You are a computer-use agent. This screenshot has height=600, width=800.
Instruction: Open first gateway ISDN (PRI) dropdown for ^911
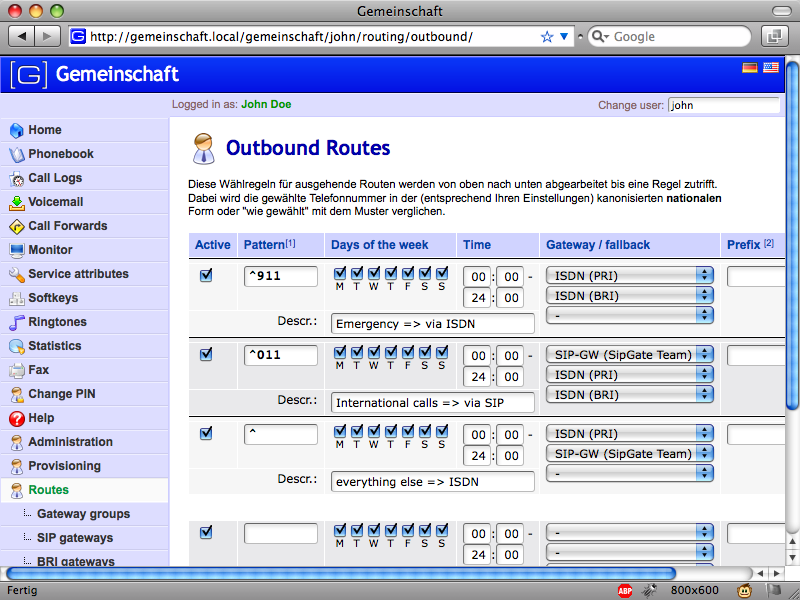point(629,276)
